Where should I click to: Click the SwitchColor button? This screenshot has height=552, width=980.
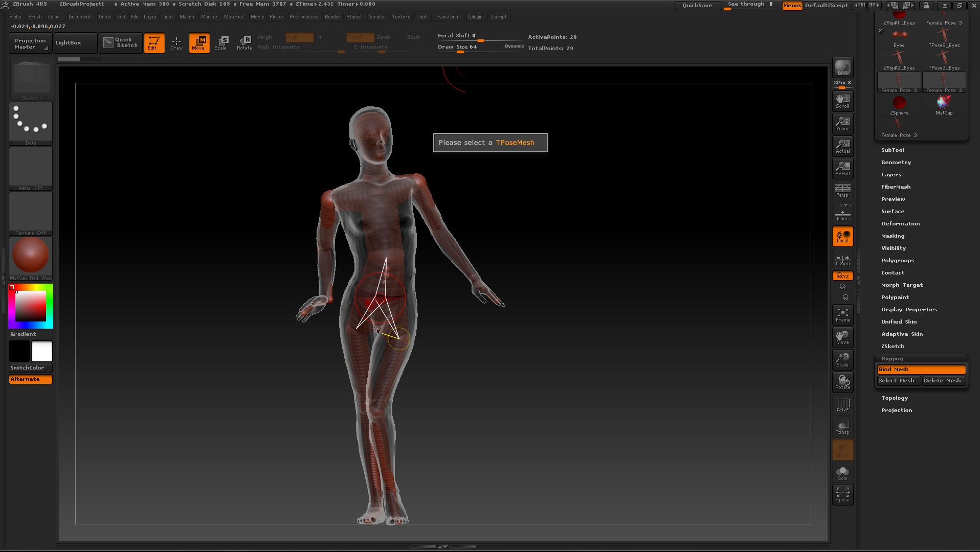(x=31, y=368)
